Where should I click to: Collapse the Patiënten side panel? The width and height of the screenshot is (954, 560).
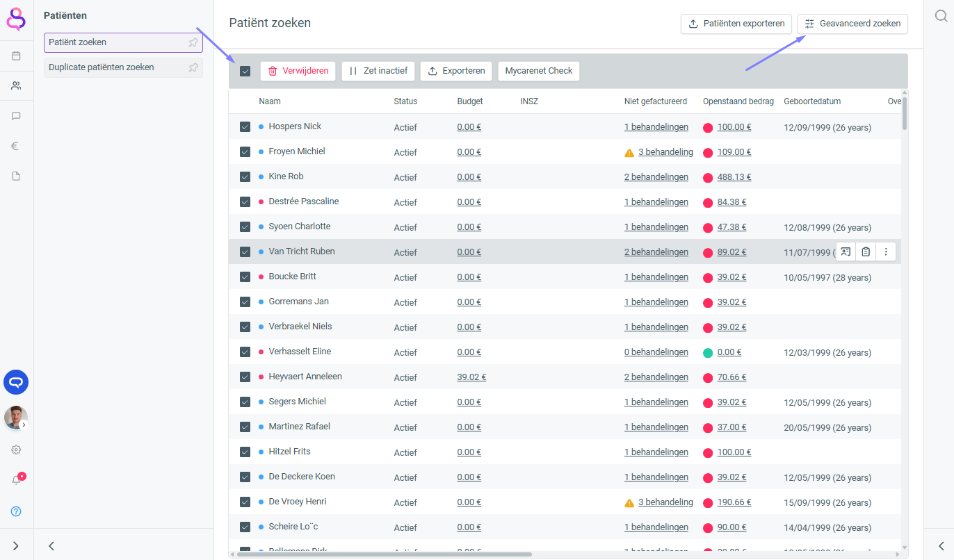(51, 546)
